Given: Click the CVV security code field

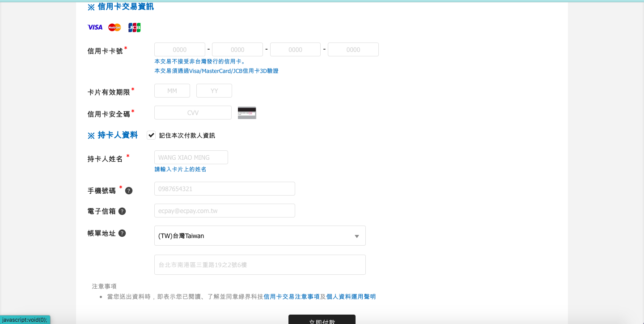Looking at the screenshot, I should click(193, 113).
